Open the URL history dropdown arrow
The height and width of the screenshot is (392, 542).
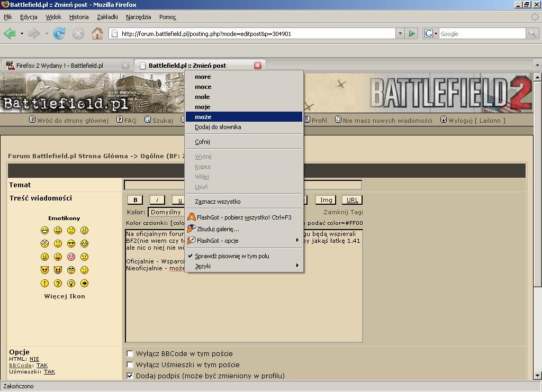(400, 34)
